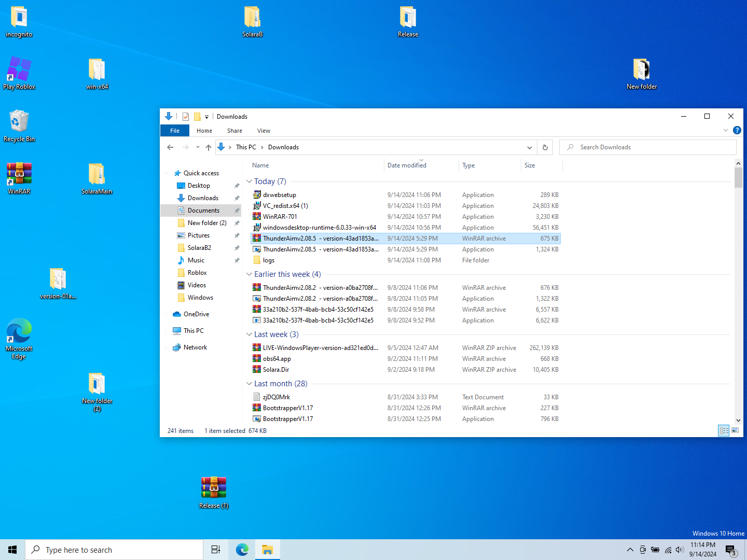
Task: Open the View ribbon tab
Action: [x=264, y=131]
